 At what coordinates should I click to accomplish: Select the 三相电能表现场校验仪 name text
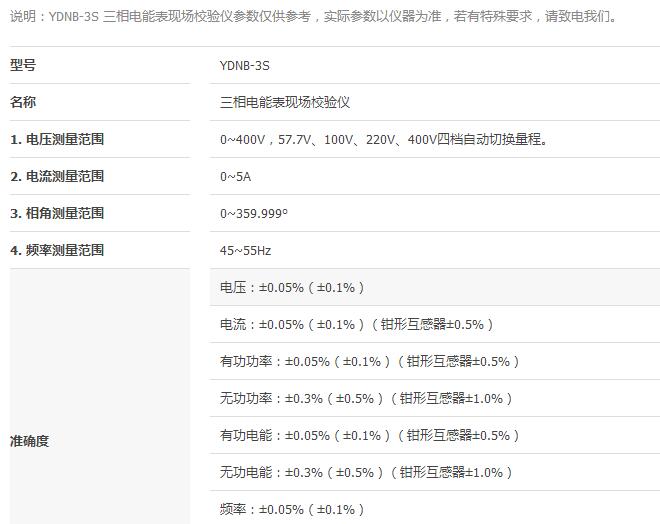click(x=284, y=102)
